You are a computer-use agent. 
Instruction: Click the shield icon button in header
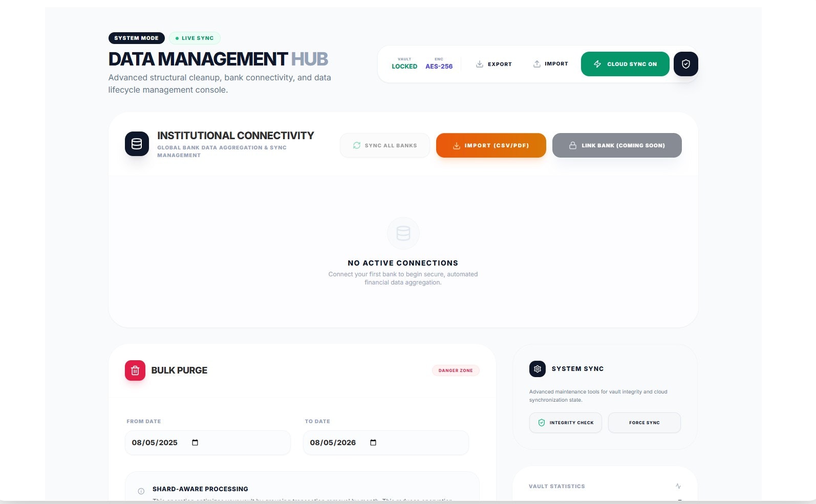coord(685,64)
